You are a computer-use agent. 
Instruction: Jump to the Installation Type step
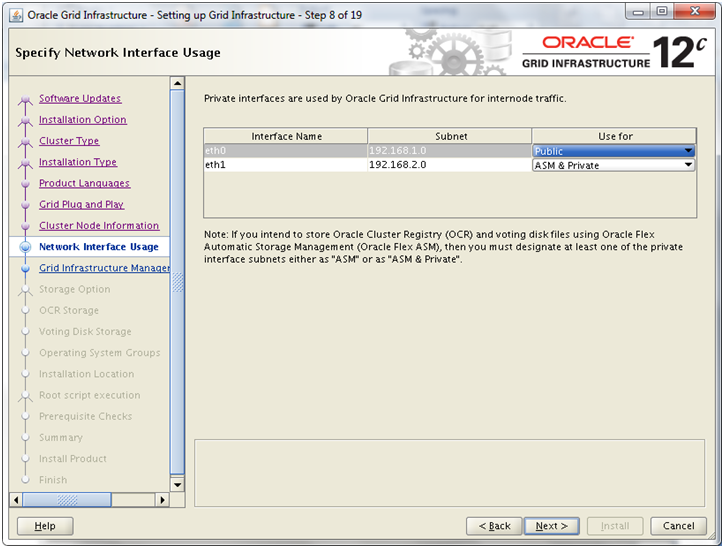78,162
